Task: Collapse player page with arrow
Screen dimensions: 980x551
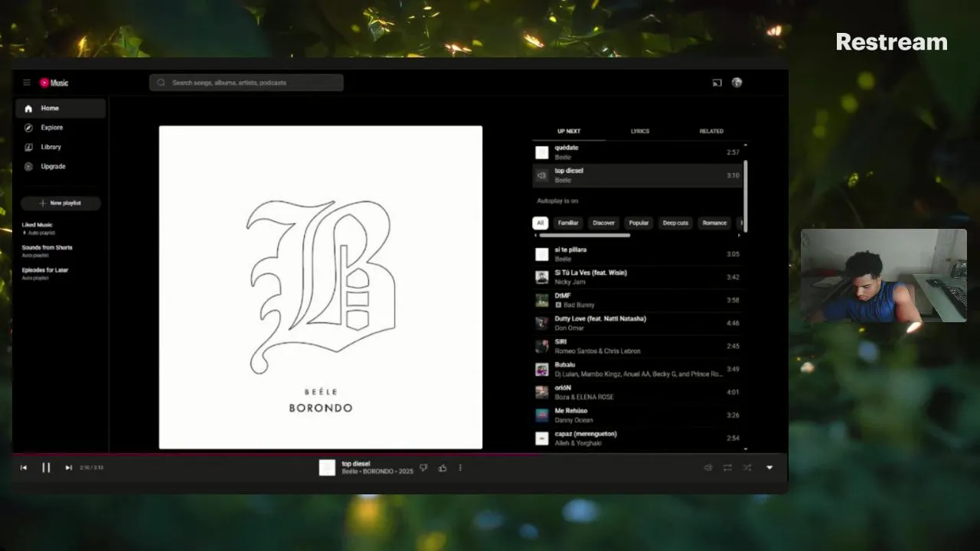Action: pyautogui.click(x=769, y=468)
